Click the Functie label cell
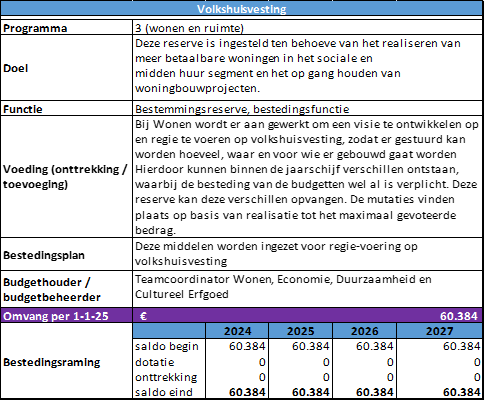The height and width of the screenshot is (401, 485). (x=67, y=109)
